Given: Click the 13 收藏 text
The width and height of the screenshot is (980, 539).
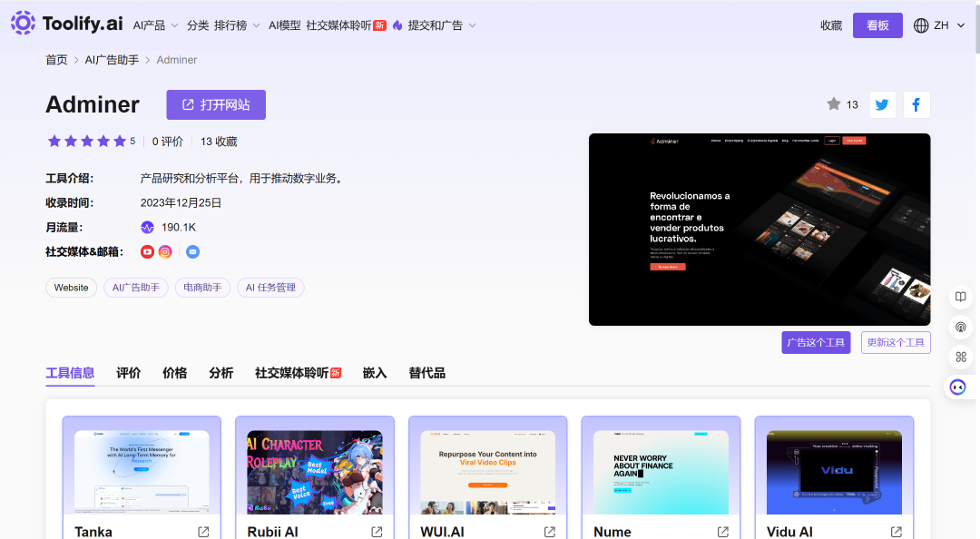Looking at the screenshot, I should click(x=219, y=142).
